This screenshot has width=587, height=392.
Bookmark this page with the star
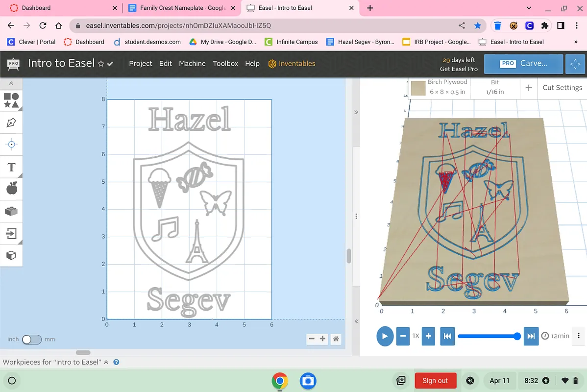click(478, 25)
